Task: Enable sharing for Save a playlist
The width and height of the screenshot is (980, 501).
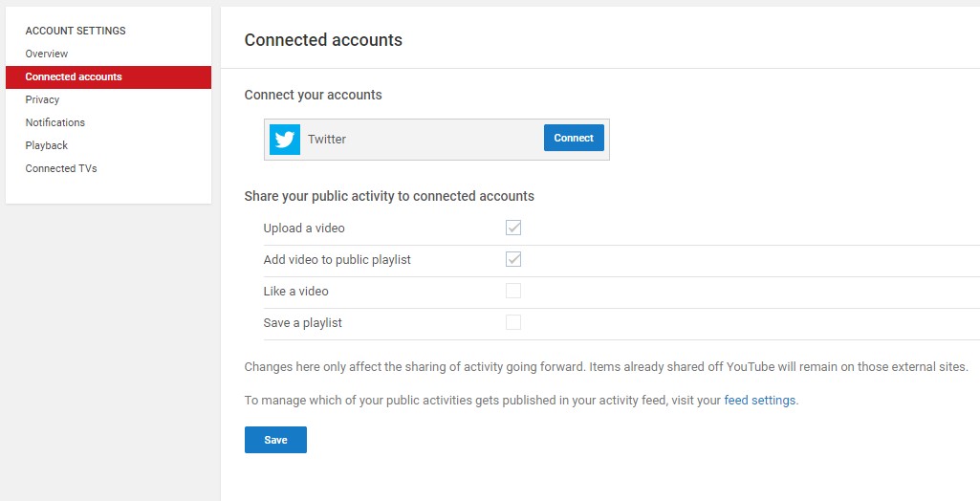Action: tap(513, 322)
